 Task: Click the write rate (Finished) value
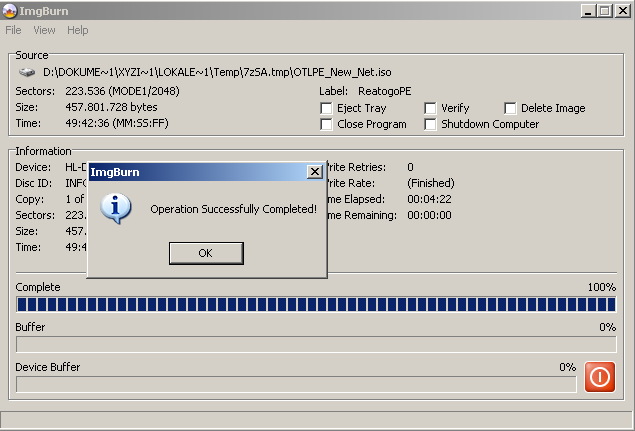click(x=431, y=183)
